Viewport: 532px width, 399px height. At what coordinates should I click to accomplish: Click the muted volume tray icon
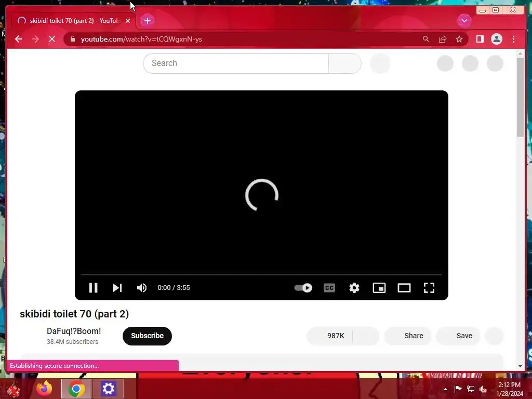pos(483,389)
